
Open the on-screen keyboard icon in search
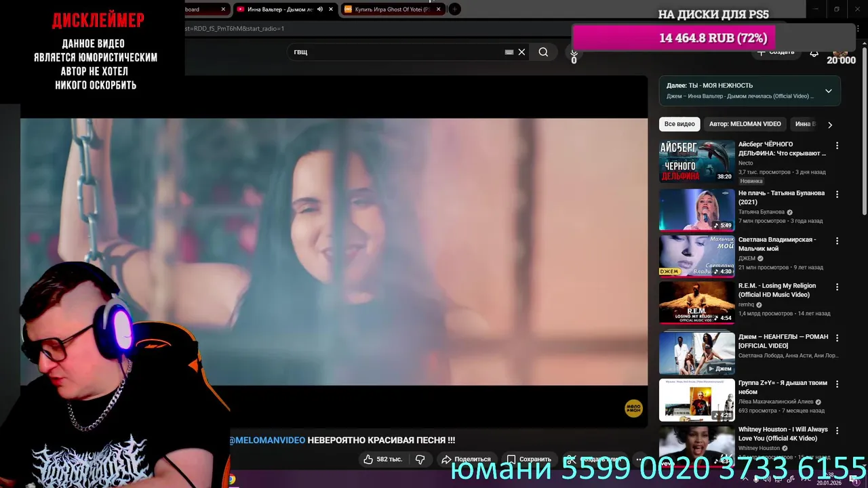pyautogui.click(x=509, y=52)
